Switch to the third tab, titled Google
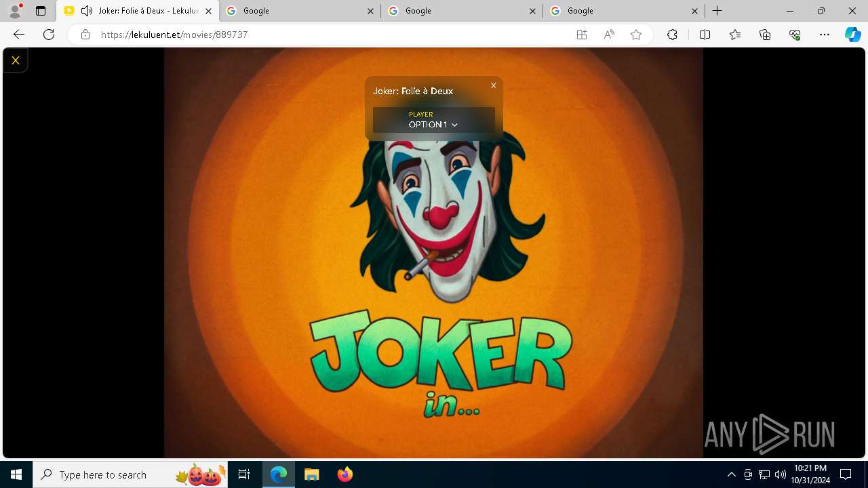 462,11
